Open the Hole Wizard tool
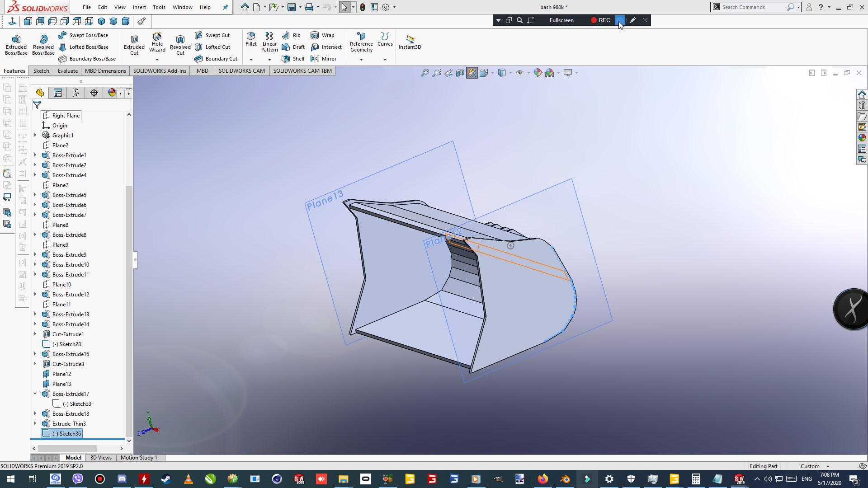 [157, 42]
